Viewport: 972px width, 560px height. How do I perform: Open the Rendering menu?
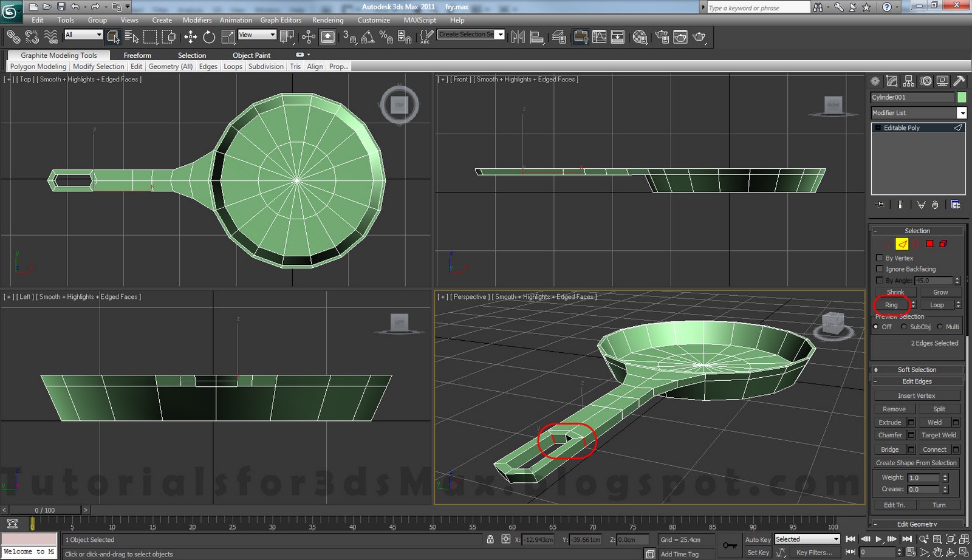pos(327,20)
